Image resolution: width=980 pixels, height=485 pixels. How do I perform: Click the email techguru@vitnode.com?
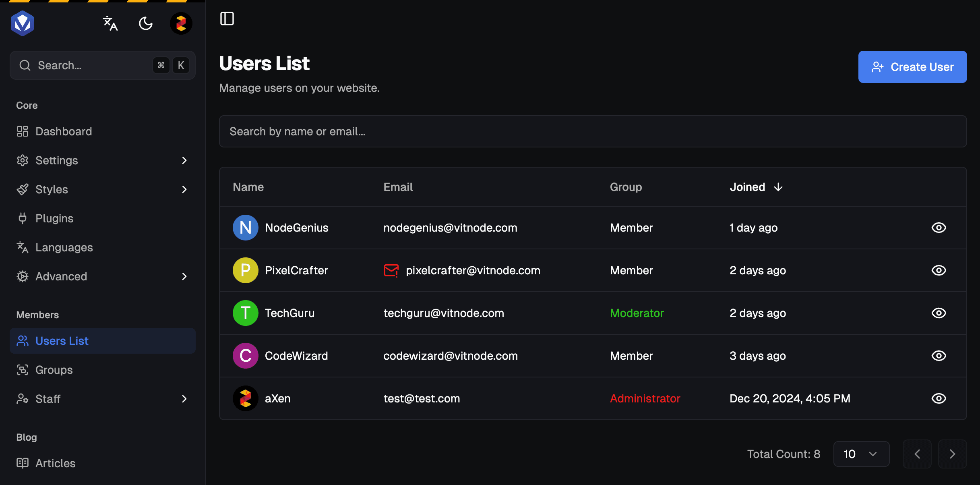[444, 313]
